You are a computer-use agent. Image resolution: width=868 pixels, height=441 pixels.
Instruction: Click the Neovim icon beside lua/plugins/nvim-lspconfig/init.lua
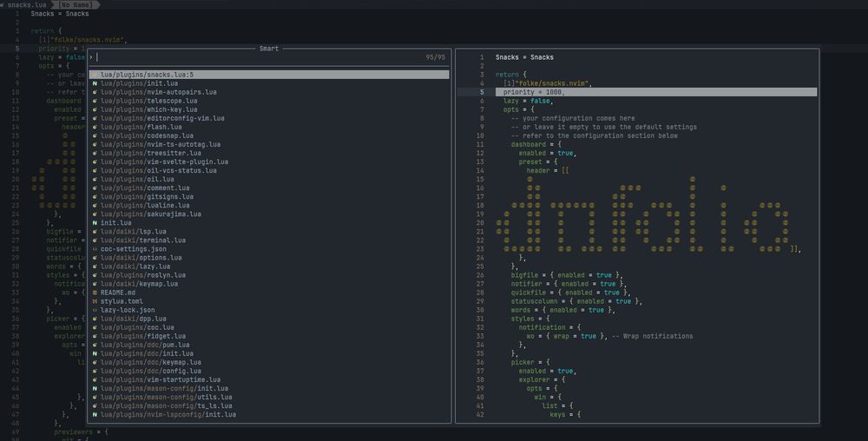click(95, 414)
